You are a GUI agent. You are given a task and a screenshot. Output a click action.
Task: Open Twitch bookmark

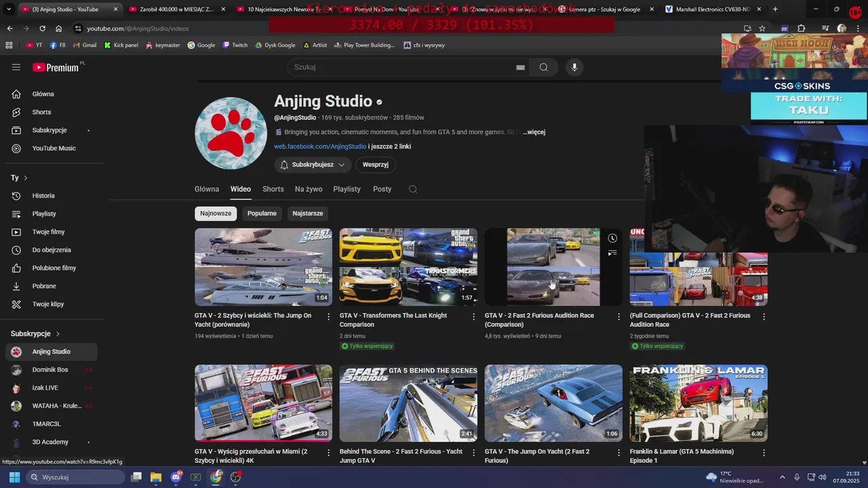click(235, 45)
